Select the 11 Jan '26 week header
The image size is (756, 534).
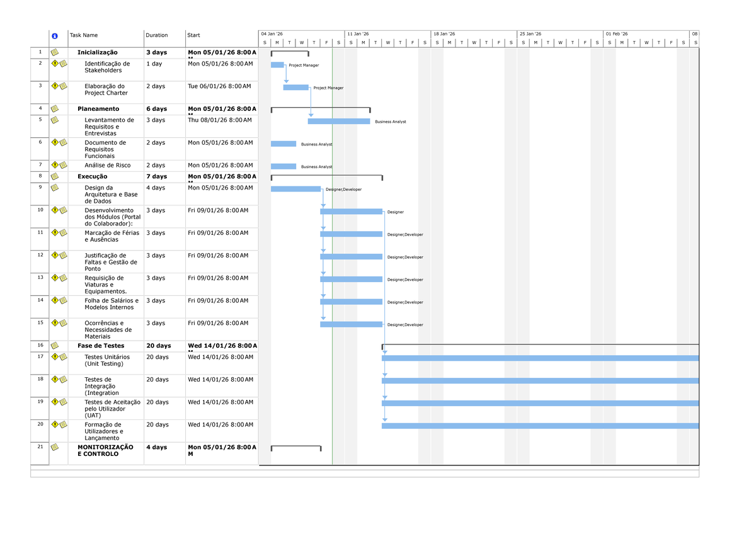[x=388, y=34]
